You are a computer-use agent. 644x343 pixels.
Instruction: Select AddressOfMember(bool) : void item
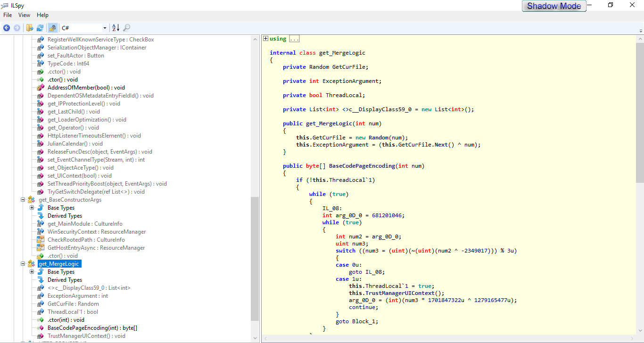[86, 88]
